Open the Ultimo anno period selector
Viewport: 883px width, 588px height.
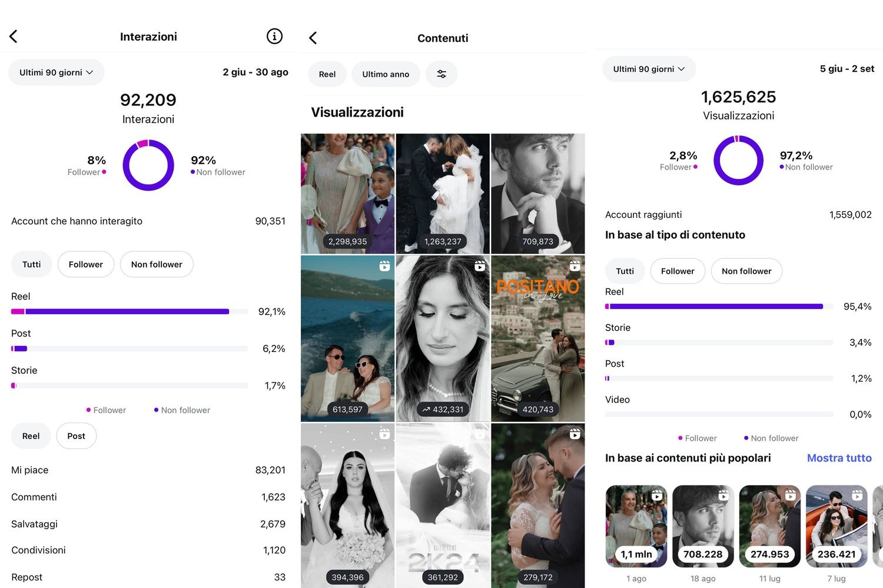pos(386,74)
